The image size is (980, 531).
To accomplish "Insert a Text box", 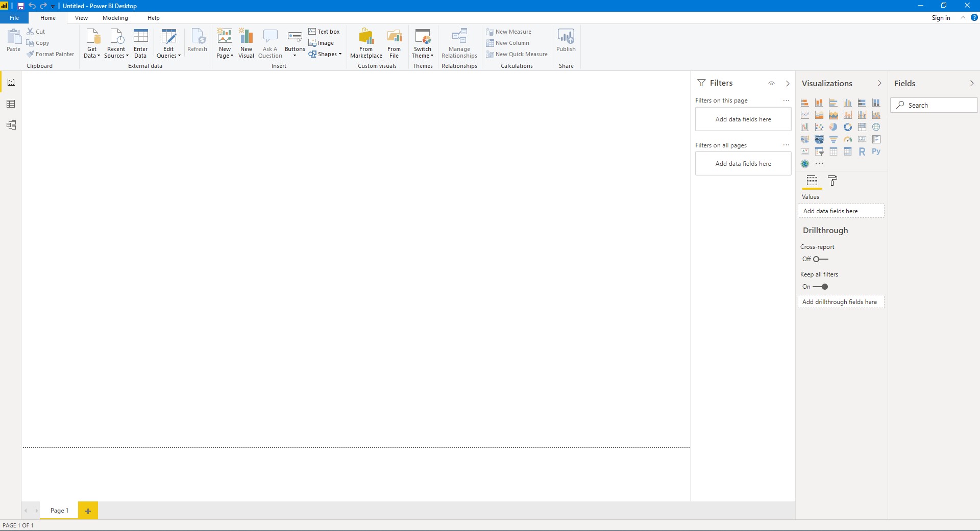I will pos(324,32).
